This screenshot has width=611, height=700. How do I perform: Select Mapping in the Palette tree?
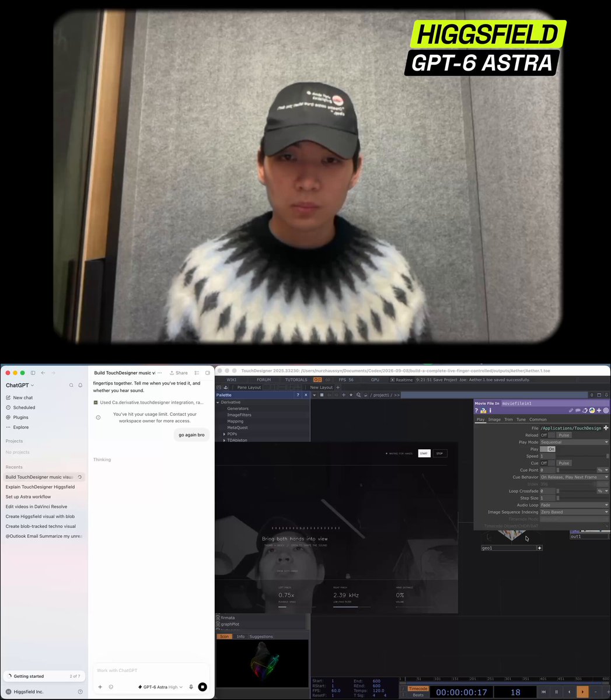[235, 422]
